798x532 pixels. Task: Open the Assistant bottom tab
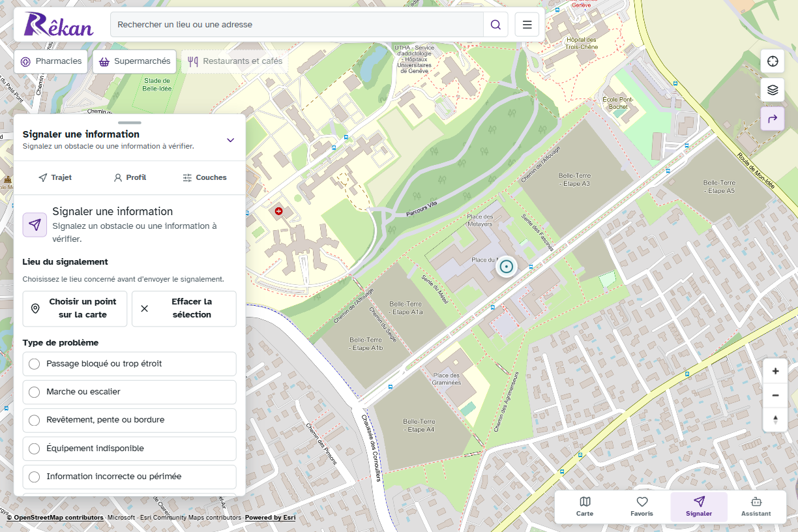[x=756, y=507]
